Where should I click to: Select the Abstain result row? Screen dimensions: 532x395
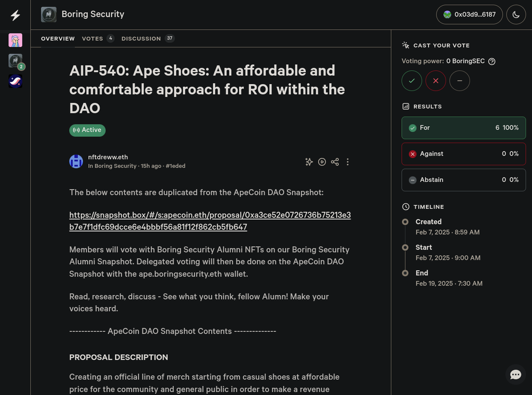click(463, 180)
